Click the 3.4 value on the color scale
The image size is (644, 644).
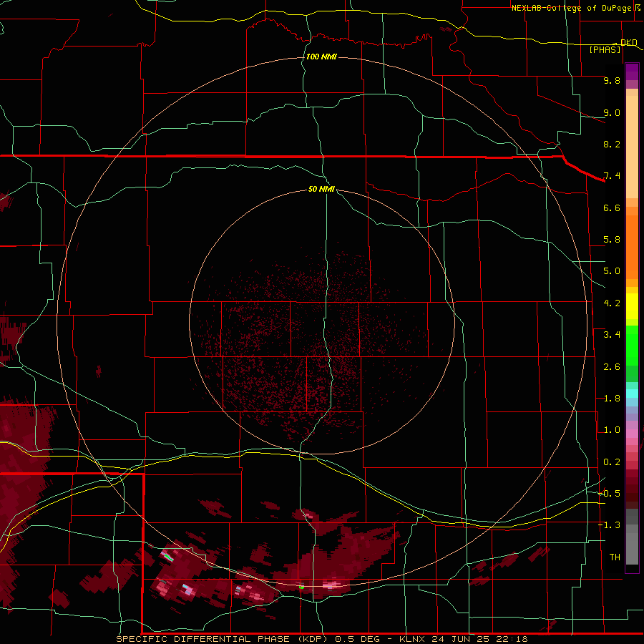(x=612, y=335)
